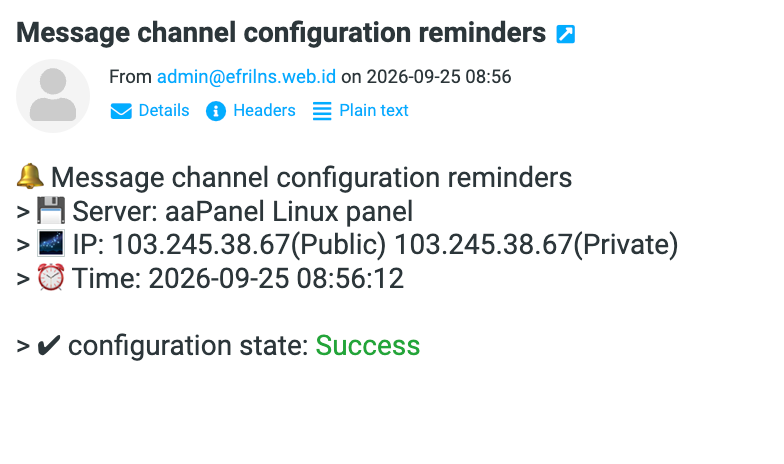The width and height of the screenshot is (784, 464).
Task: Click the alarm clock emoji beside Time
Action: 51,277
